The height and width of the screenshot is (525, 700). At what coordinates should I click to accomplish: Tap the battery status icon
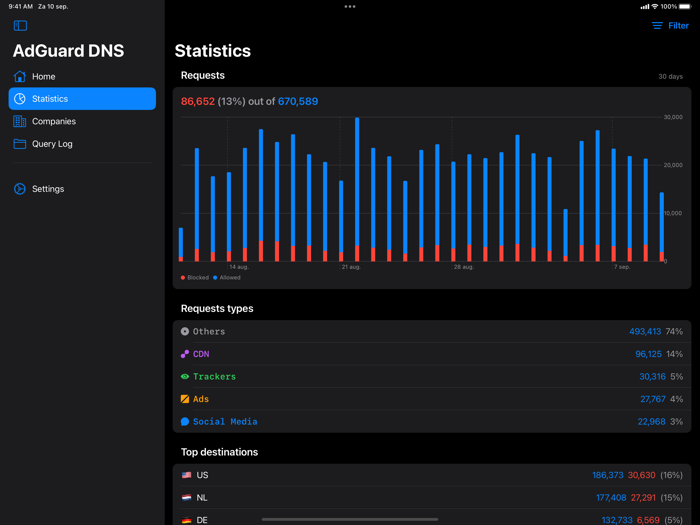(x=685, y=7)
